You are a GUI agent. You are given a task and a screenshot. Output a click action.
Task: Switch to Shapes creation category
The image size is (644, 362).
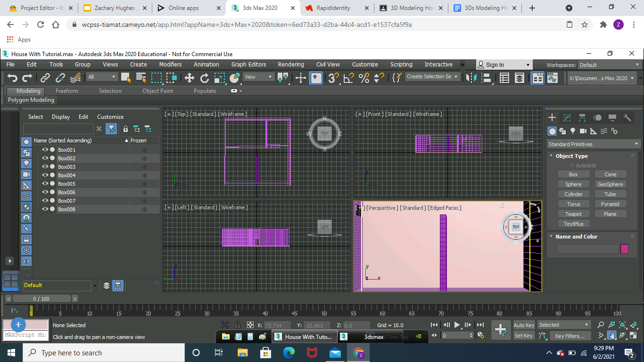click(562, 131)
